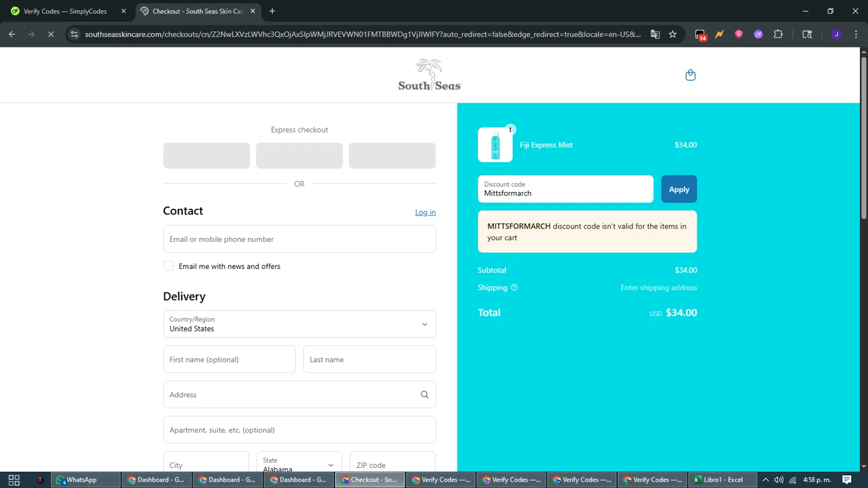Image resolution: width=868 pixels, height=488 pixels.
Task: Open WhatsApp from taskbar
Action: click(x=86, y=480)
